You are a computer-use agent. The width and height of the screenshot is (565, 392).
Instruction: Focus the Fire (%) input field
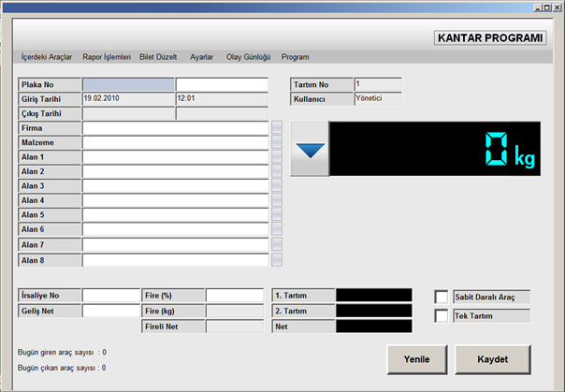click(235, 295)
